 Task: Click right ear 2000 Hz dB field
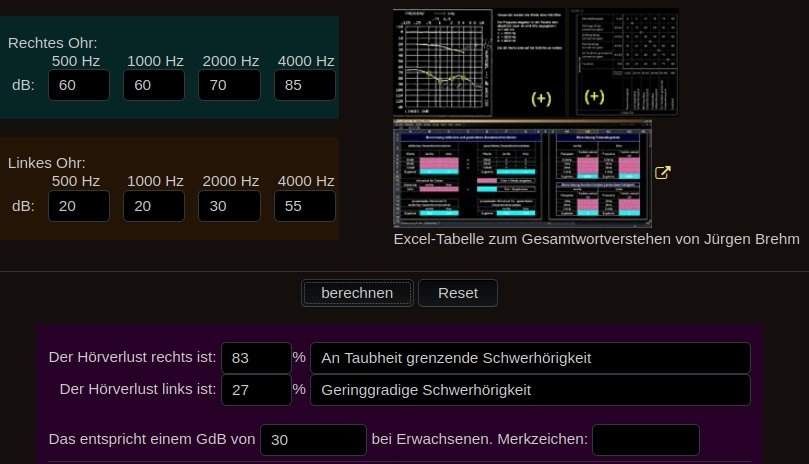[x=229, y=85]
